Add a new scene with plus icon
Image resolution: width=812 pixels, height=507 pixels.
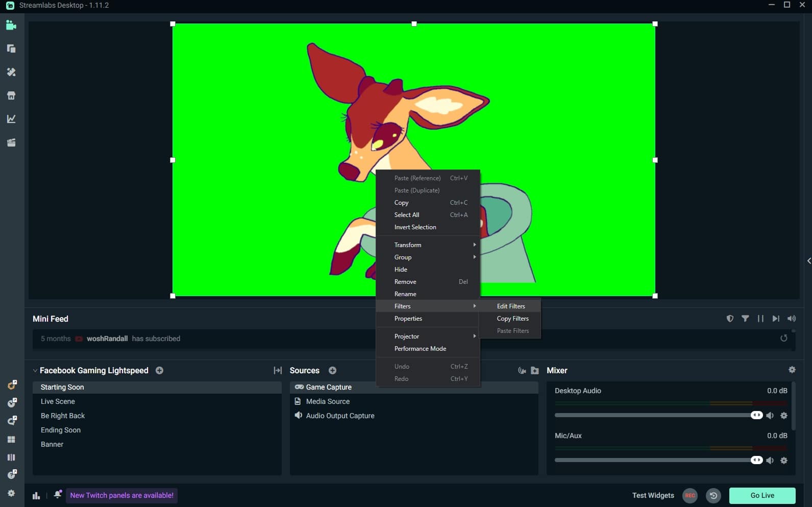159,370
